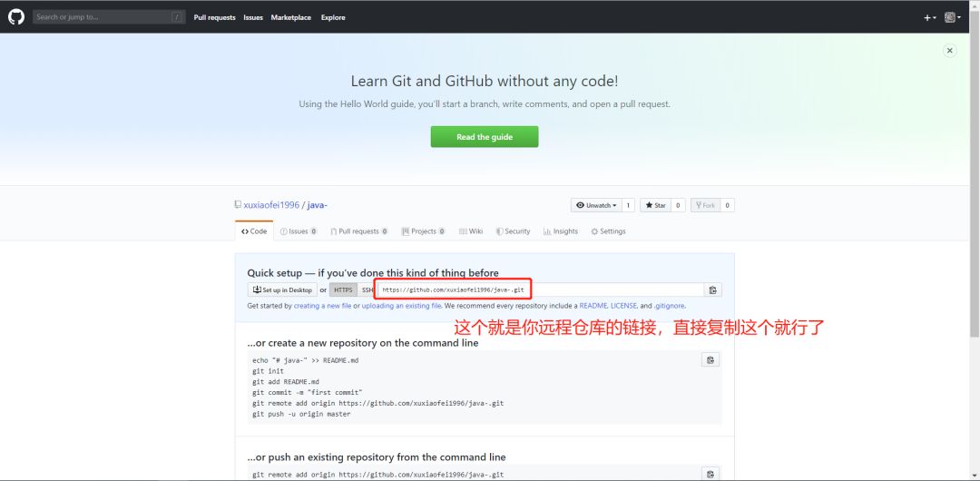Viewport: 980px width, 481px height.
Task: Focus the Search or jump to field
Action: pos(109,17)
